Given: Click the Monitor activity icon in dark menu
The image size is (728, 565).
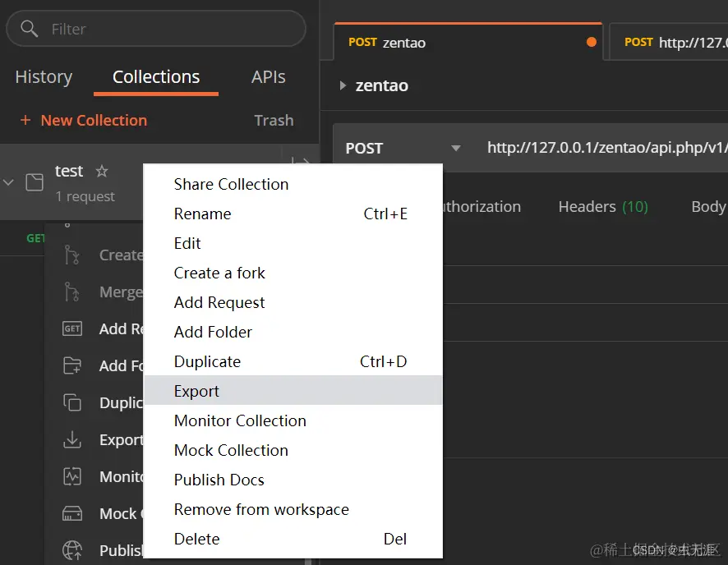Looking at the screenshot, I should (x=72, y=476).
